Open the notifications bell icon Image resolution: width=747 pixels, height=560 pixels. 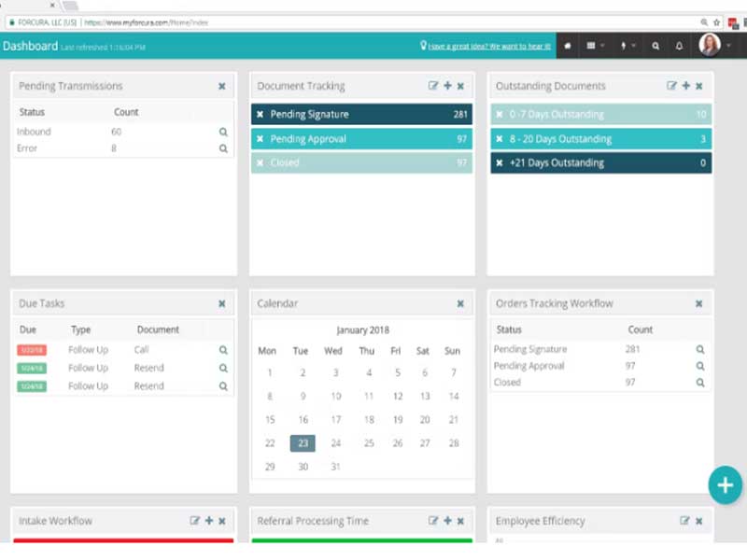(x=680, y=46)
